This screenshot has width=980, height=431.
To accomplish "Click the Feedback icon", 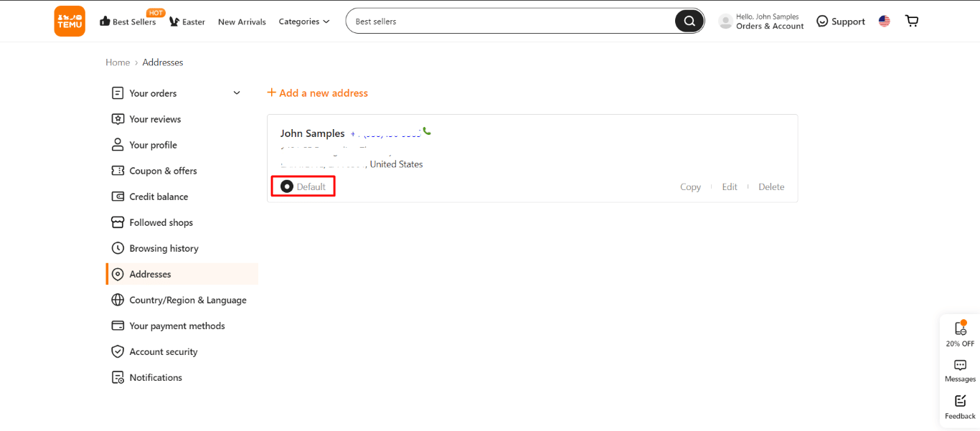I will (960, 401).
